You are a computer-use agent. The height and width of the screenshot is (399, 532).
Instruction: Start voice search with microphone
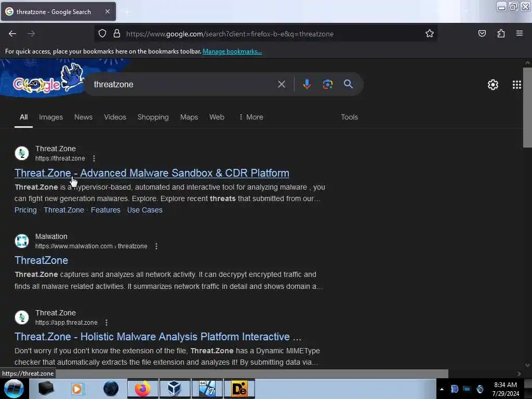[307, 84]
